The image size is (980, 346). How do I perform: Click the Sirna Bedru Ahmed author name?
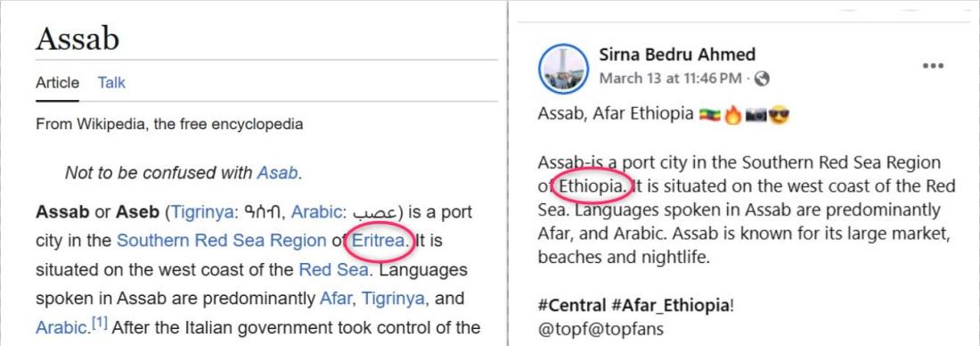click(x=677, y=54)
